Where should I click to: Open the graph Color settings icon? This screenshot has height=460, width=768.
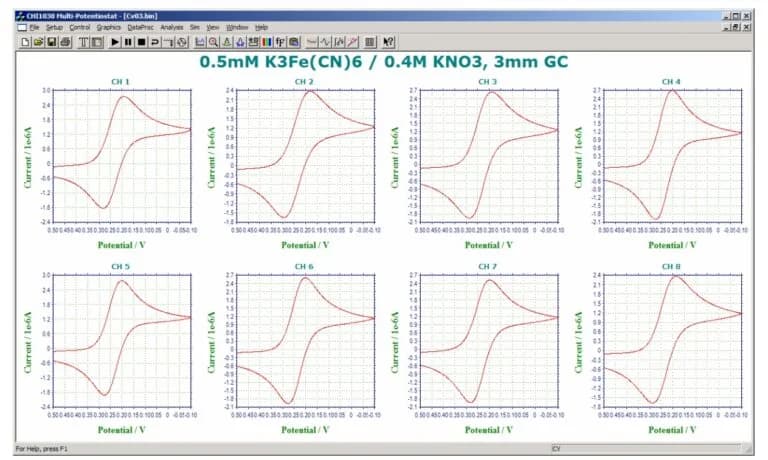tap(267, 41)
